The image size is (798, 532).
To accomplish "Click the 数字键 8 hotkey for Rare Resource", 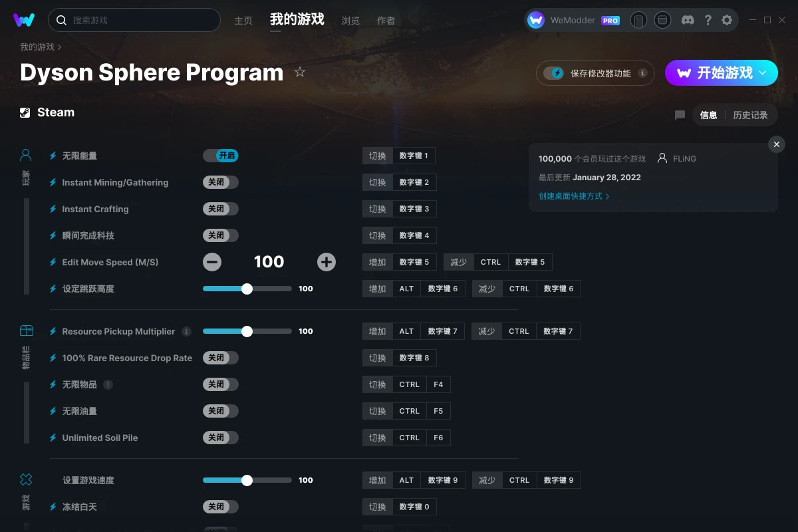I will [414, 358].
